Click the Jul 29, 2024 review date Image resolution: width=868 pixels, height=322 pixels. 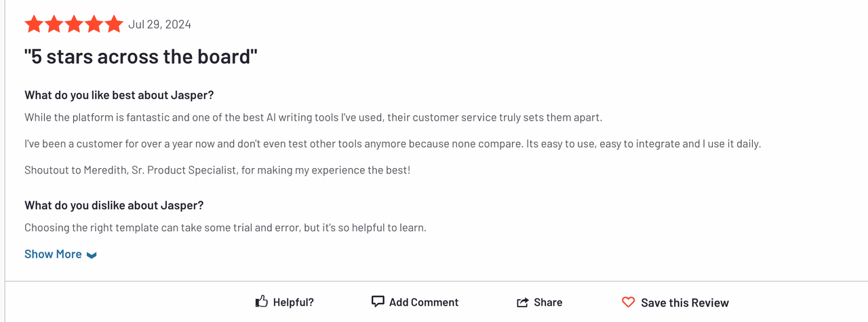point(159,24)
